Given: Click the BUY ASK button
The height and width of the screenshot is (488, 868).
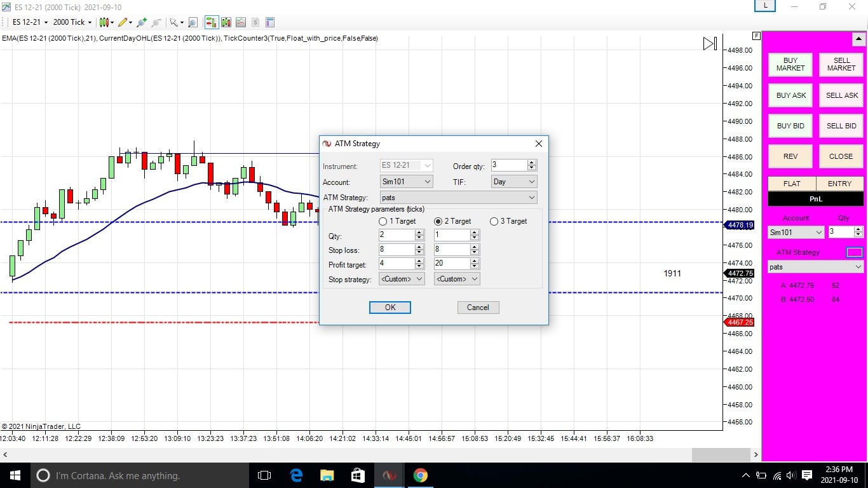Looking at the screenshot, I should pos(790,95).
